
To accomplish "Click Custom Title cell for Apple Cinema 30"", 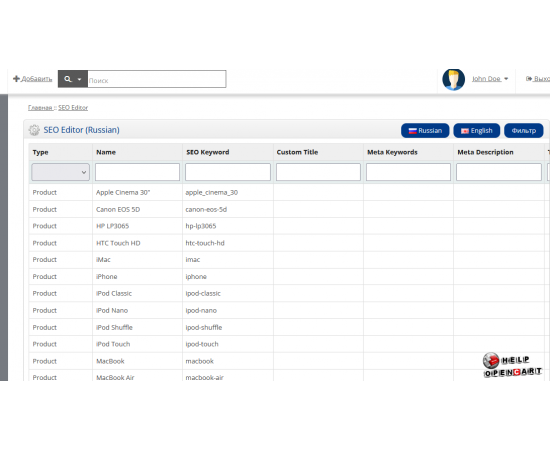I will [318, 193].
